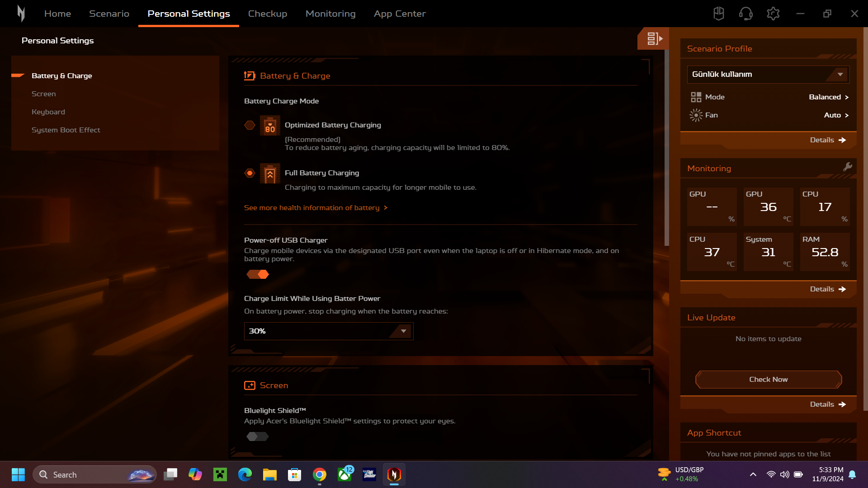
Task: Select Optimized Battery Charging radio button
Action: [250, 125]
